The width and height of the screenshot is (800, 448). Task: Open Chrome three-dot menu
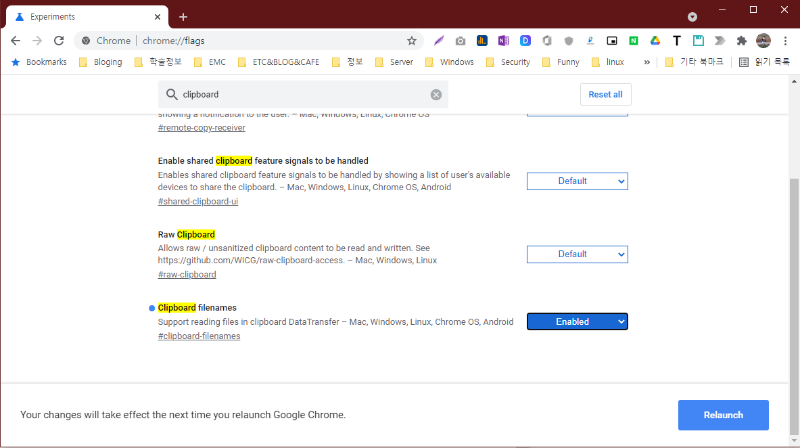tap(785, 41)
